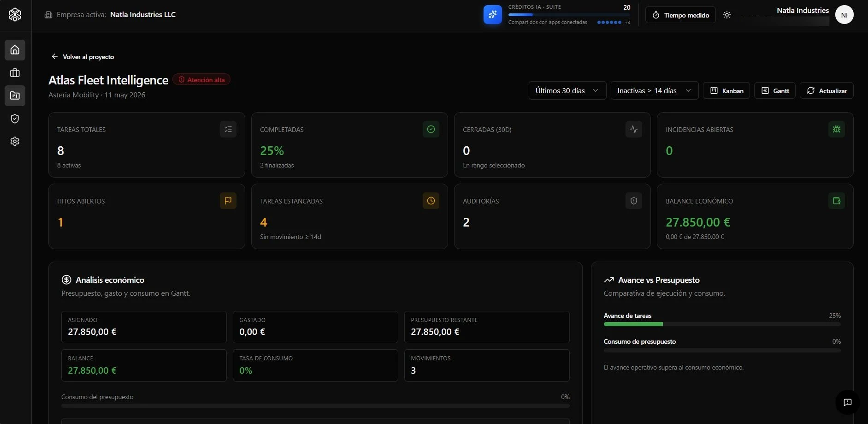
Task: Open the briefcase section in sidebar
Action: (x=15, y=73)
